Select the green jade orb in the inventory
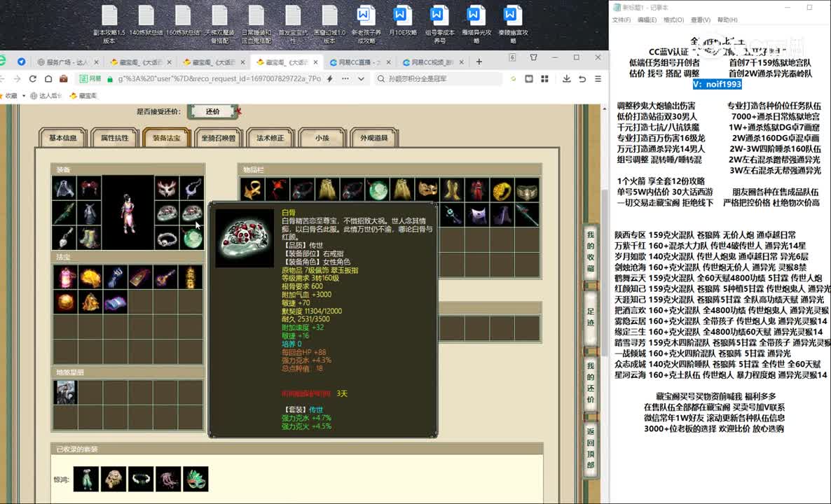Screen dimensions: 831x504 pyautogui.click(x=377, y=190)
